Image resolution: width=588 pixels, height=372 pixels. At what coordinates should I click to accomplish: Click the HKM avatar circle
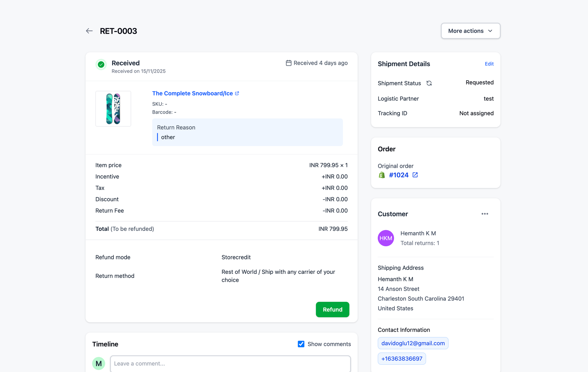click(x=386, y=238)
